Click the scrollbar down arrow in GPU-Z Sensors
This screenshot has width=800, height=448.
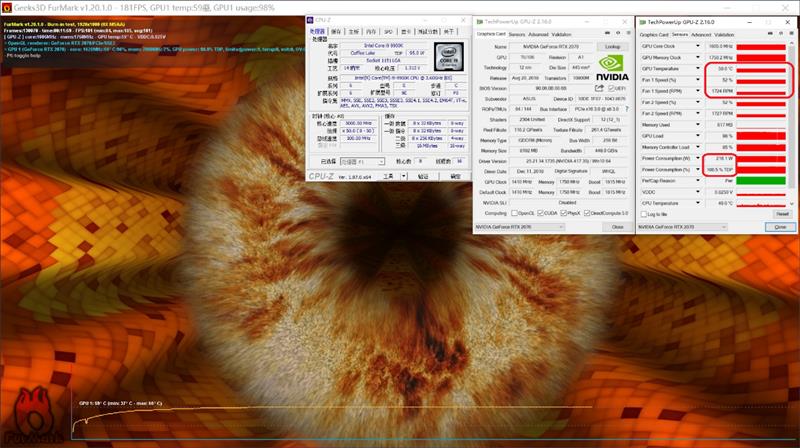point(792,204)
